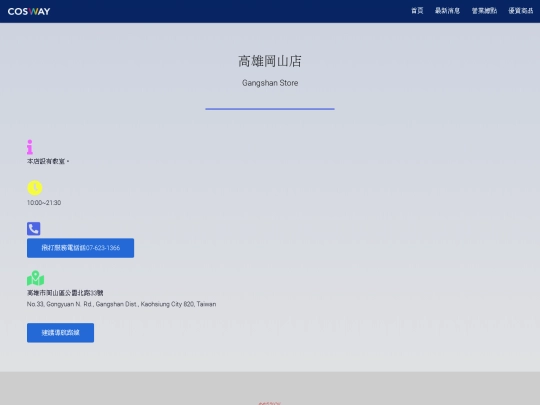This screenshot has width=540, height=405.
Task: Select the Gangshan Store subtitle text
Action: coord(270,83)
